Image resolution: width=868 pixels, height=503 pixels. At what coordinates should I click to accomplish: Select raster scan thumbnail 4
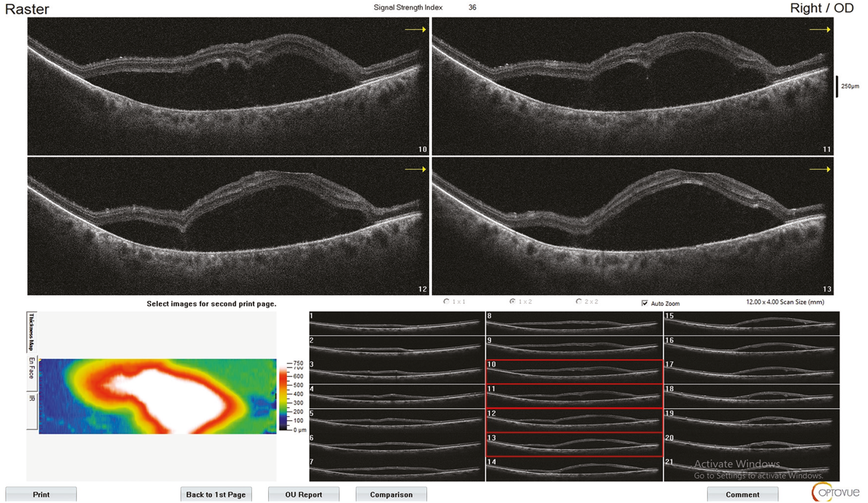click(x=397, y=396)
